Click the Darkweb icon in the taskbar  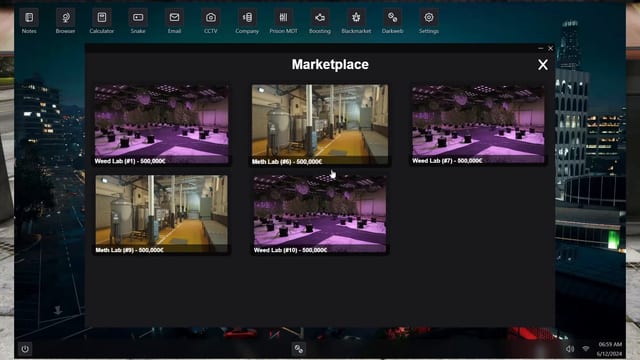tap(299, 349)
